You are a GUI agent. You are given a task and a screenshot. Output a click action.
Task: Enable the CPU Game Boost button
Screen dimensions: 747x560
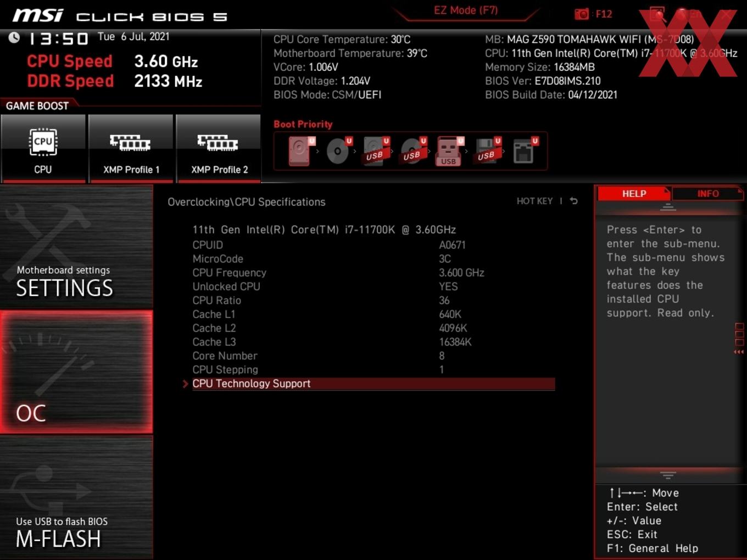point(43,148)
